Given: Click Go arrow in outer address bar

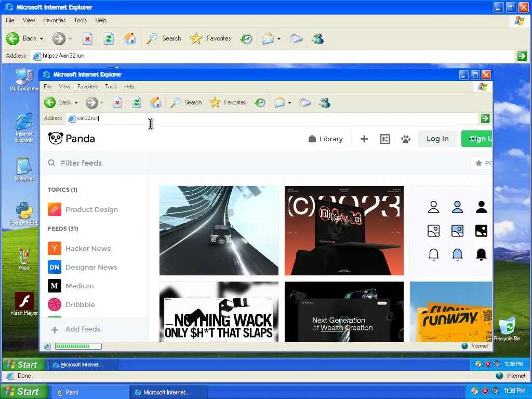Looking at the screenshot, I should (x=522, y=56).
